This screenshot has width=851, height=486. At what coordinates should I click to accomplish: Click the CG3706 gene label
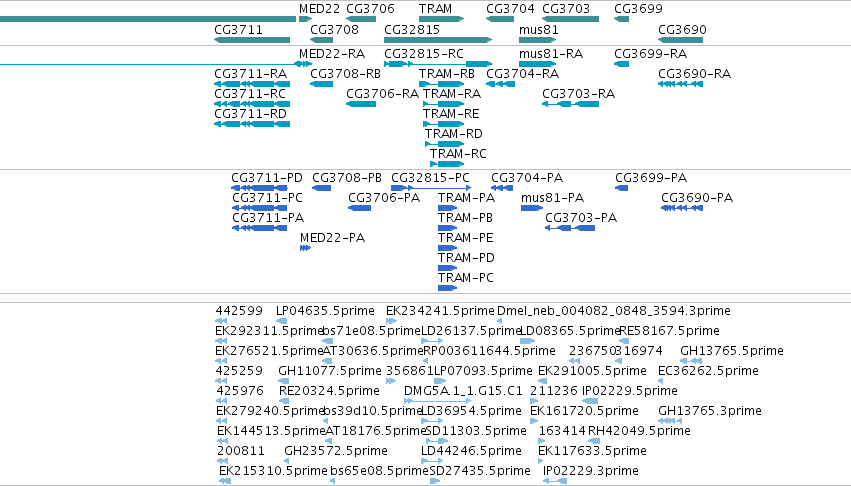(x=370, y=9)
